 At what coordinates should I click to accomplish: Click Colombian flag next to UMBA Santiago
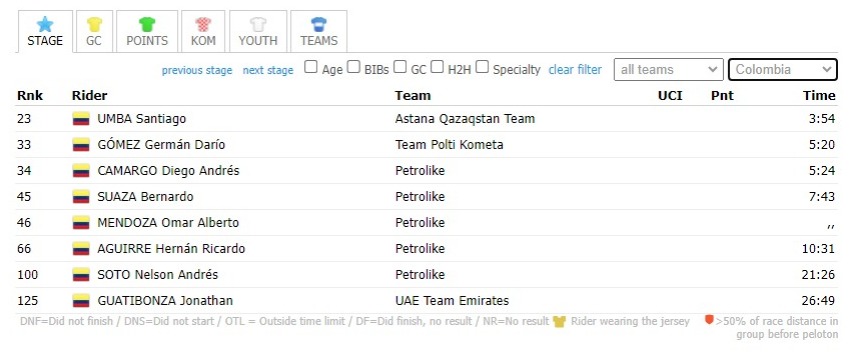[81, 118]
